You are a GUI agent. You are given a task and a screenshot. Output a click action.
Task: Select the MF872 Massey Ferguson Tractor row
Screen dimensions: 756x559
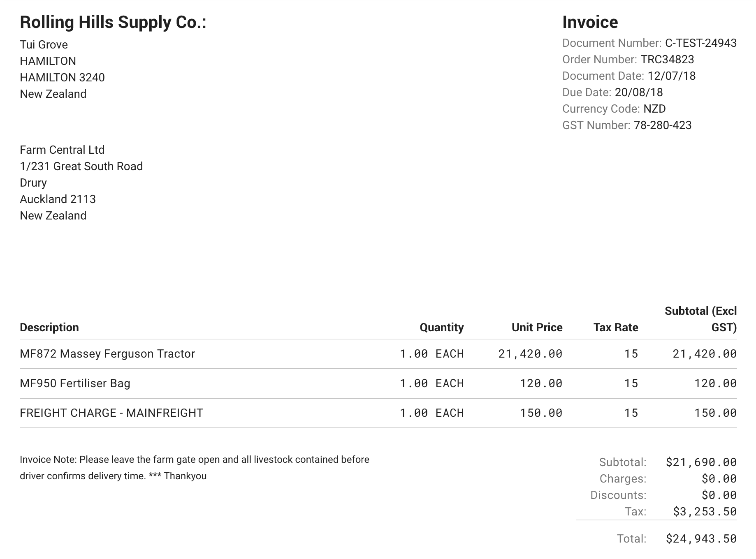click(107, 354)
